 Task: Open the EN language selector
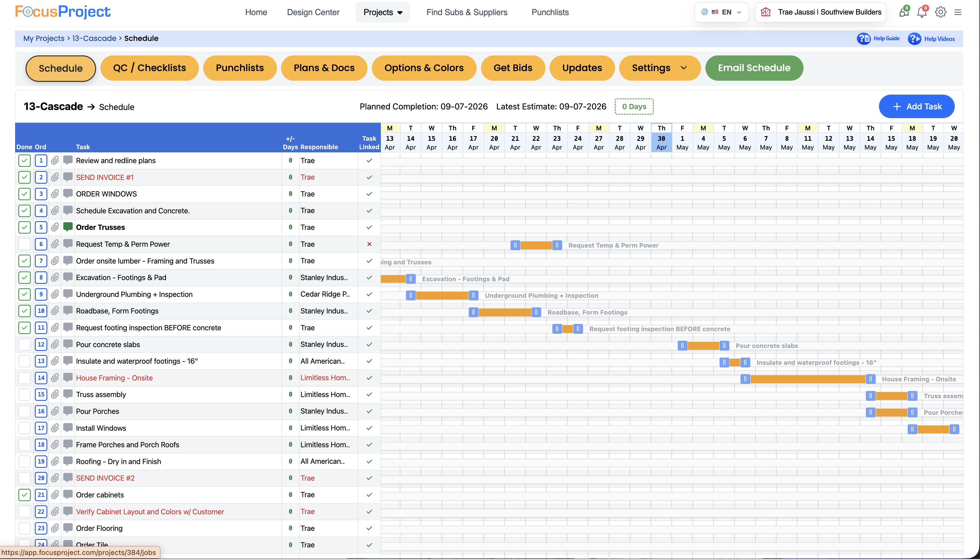point(721,12)
